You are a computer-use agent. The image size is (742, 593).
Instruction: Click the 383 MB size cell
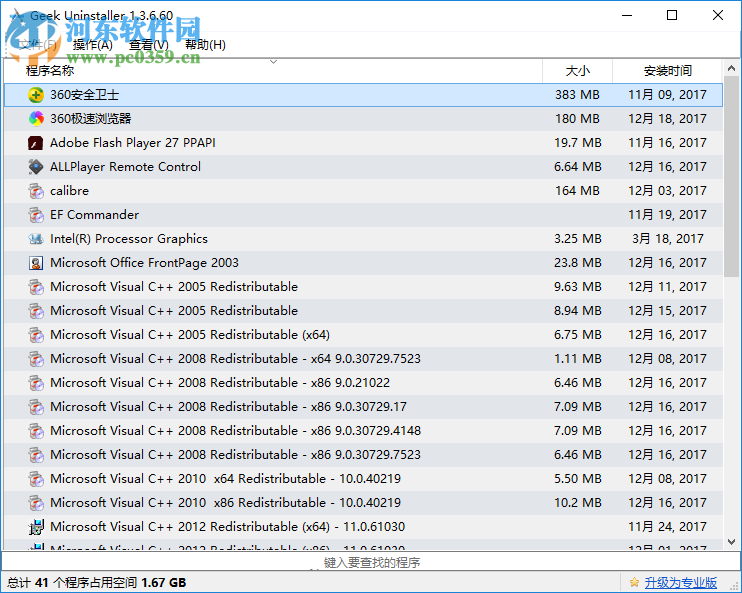[577, 95]
